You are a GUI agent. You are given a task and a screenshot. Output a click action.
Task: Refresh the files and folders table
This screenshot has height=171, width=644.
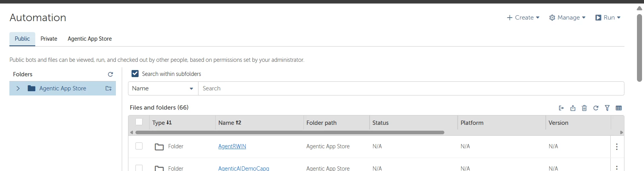click(x=595, y=108)
